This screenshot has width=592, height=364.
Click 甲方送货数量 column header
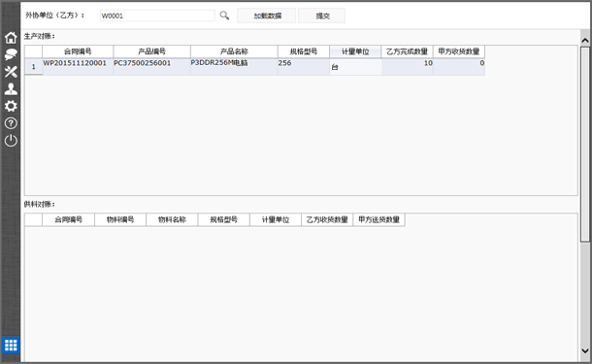[x=379, y=219]
